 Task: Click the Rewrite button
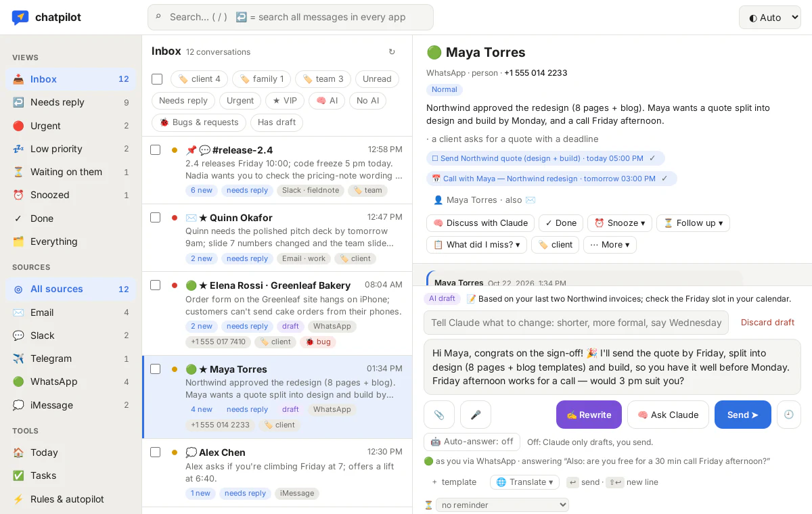point(589,415)
